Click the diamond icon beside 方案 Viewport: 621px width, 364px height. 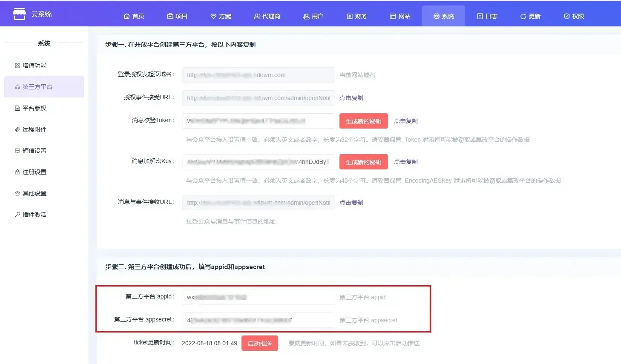[213, 16]
